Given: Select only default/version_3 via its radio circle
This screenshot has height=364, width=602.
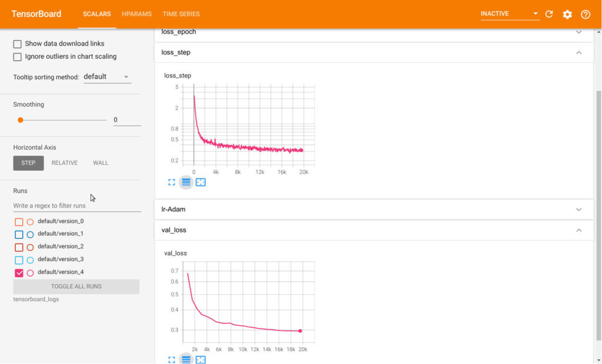Looking at the screenshot, I should point(30,259).
